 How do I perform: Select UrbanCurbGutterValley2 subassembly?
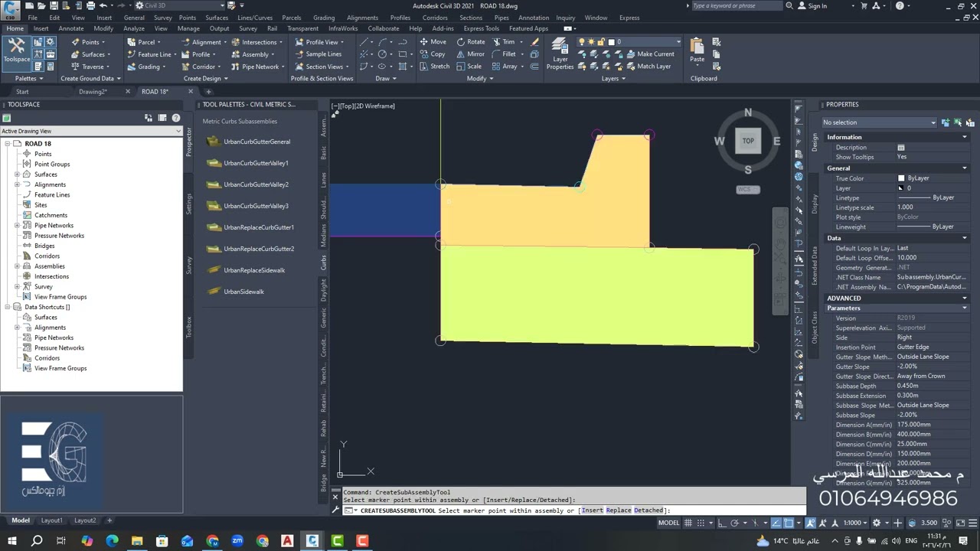click(248, 184)
